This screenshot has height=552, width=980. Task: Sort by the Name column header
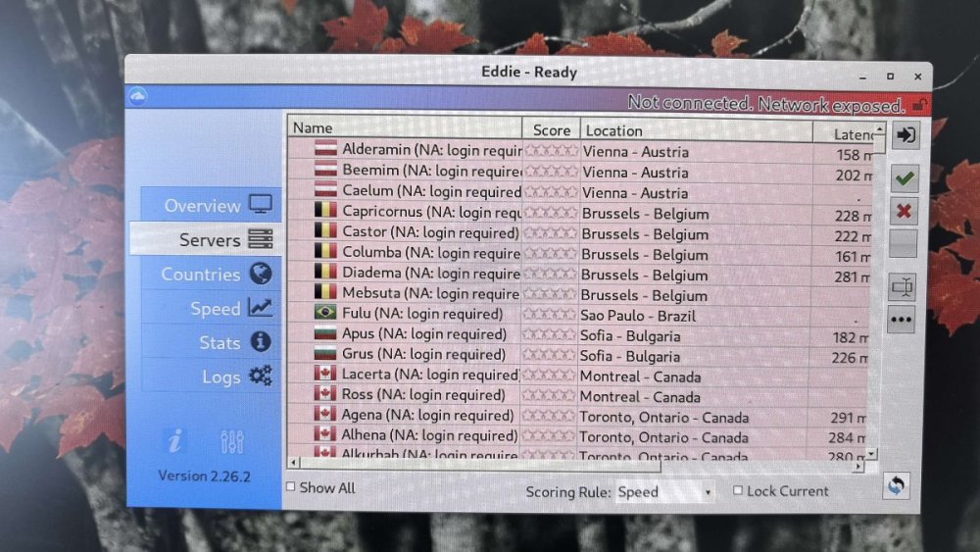[x=405, y=128]
